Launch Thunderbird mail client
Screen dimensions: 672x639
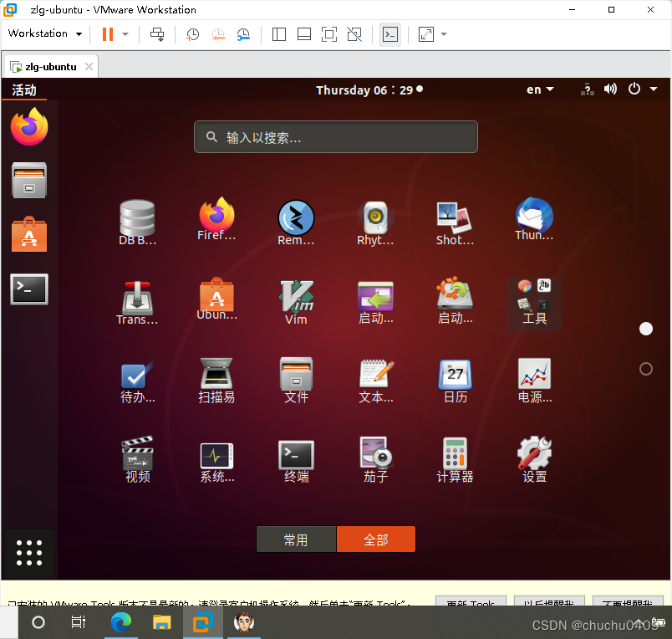point(534,219)
